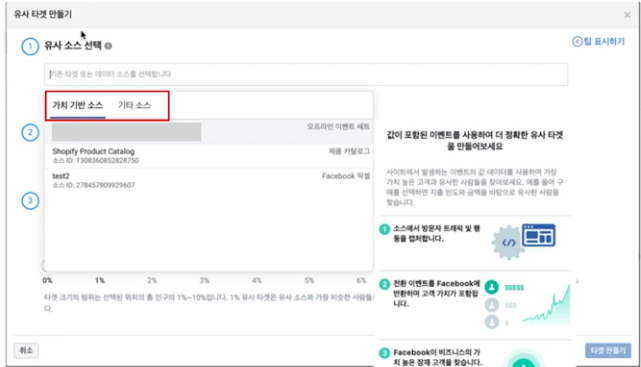641x367 pixels.
Task: Select the 오프라인 이벤트 세트 source row
Action: coord(208,132)
